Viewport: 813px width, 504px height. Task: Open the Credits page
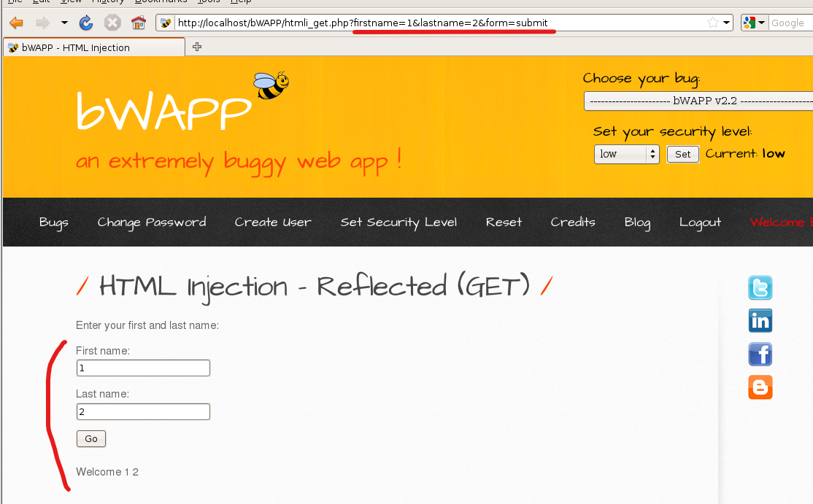(x=572, y=222)
